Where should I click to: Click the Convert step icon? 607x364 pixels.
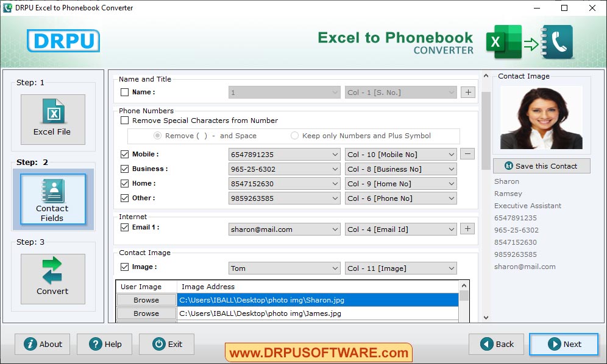[52, 278]
